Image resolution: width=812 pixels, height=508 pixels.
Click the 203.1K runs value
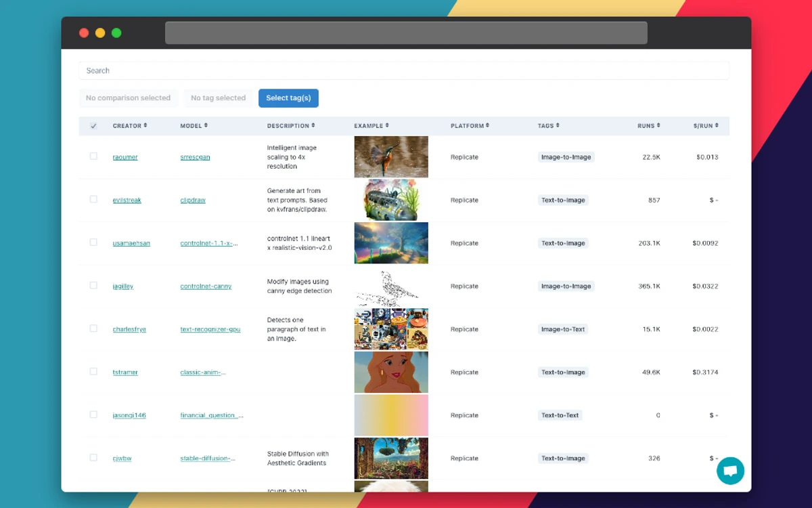coord(649,243)
